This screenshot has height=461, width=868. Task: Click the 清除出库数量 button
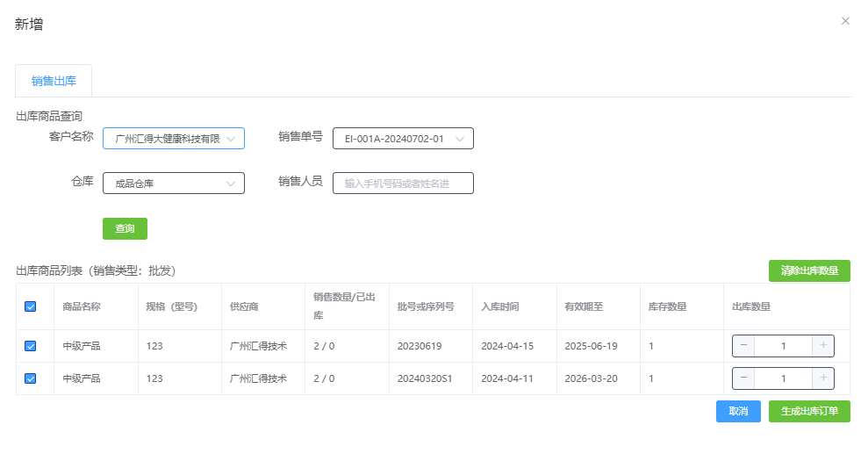[x=808, y=270]
